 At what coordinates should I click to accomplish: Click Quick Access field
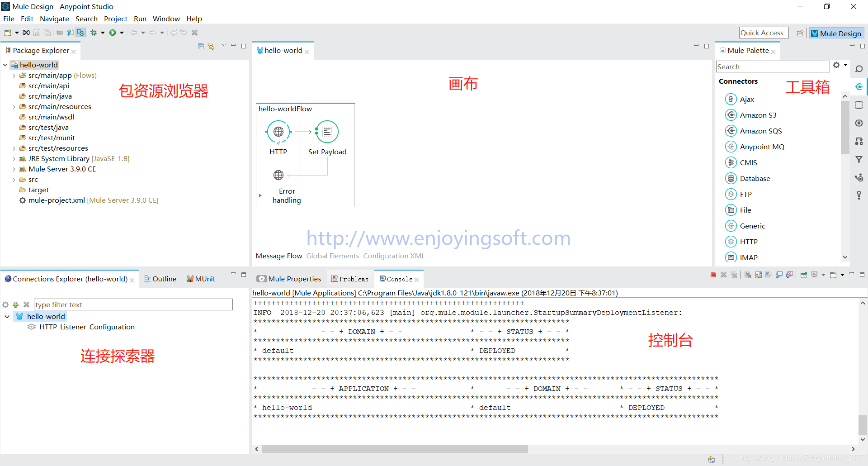pos(764,33)
